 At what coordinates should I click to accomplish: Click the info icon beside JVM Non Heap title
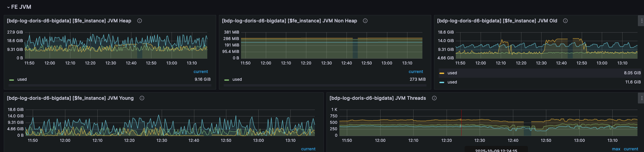(365, 21)
